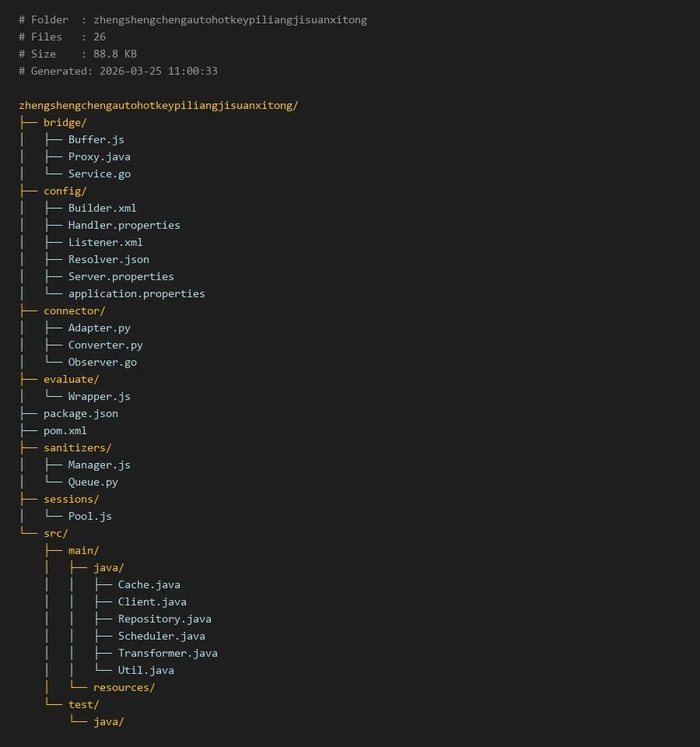Open Wrapper.js under evaluate
700x747 pixels.
(x=99, y=396)
